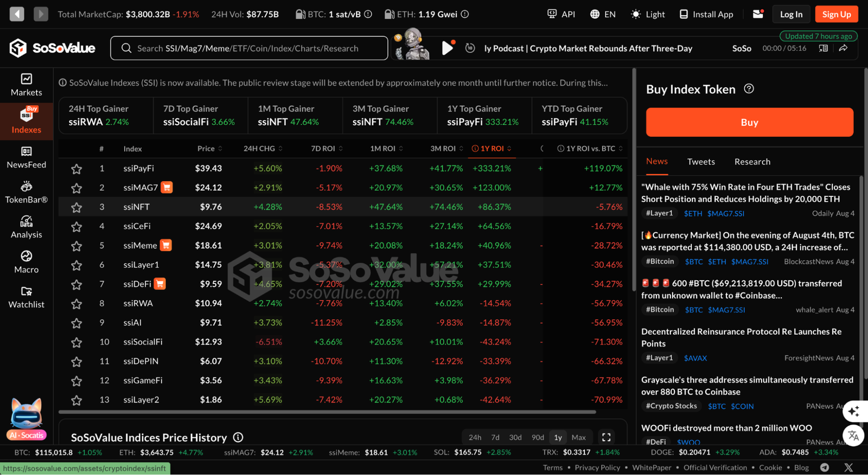Click the podcast replay speed icon
The height and width of the screenshot is (475, 868).
[470, 48]
